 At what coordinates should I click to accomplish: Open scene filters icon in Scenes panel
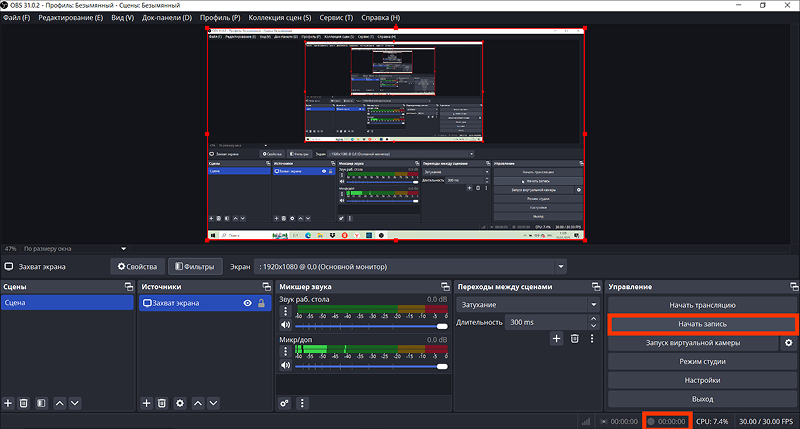[x=41, y=403]
